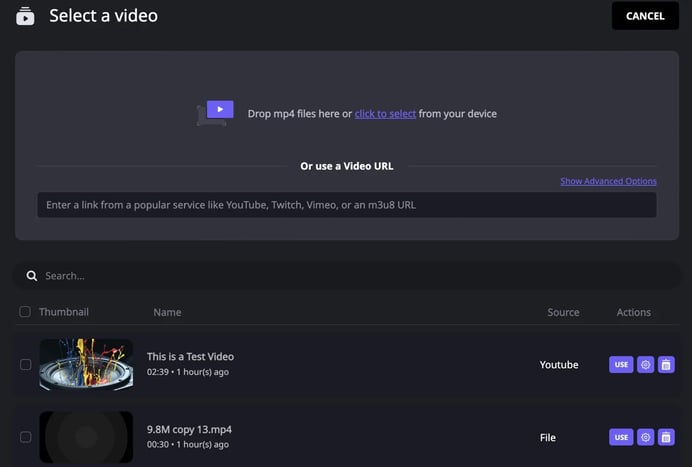The image size is (692, 467).
Task: Follow the 'click to select' link
Action: tap(385, 114)
